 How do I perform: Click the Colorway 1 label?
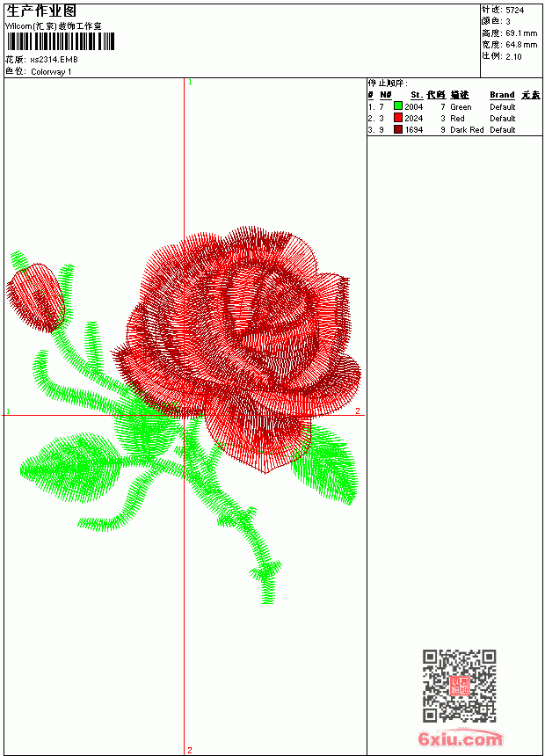point(51,72)
